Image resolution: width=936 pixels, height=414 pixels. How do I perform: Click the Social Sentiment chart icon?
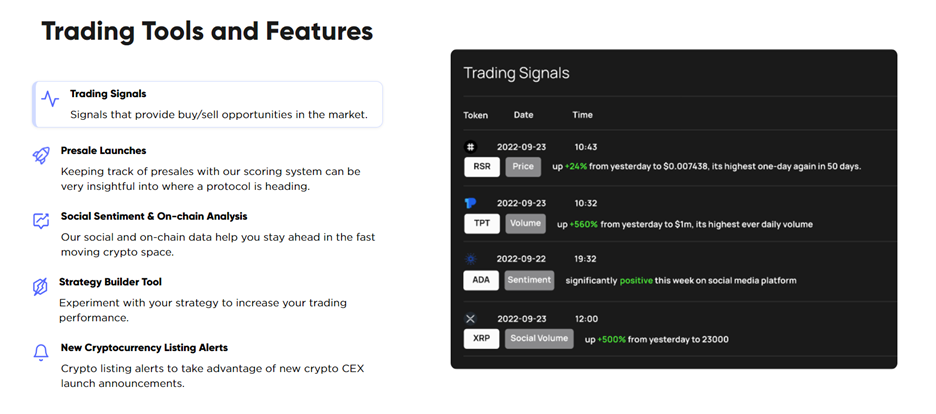(41, 221)
